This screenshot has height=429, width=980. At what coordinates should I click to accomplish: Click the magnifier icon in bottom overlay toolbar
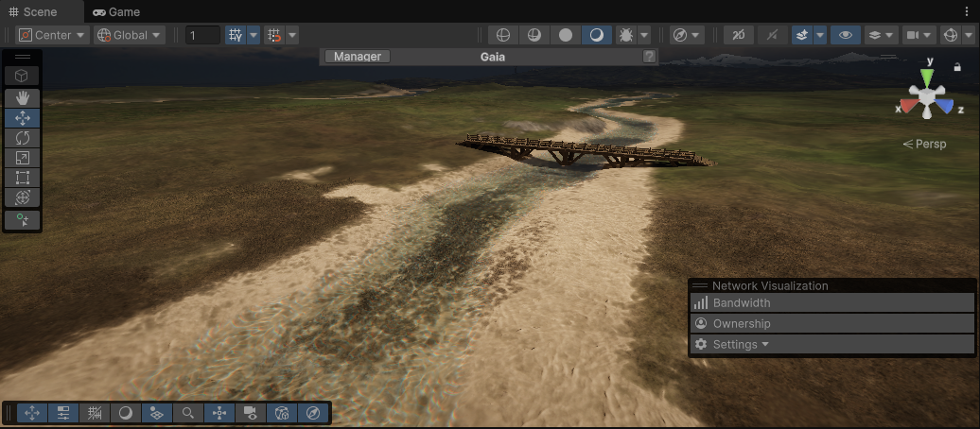tap(188, 413)
